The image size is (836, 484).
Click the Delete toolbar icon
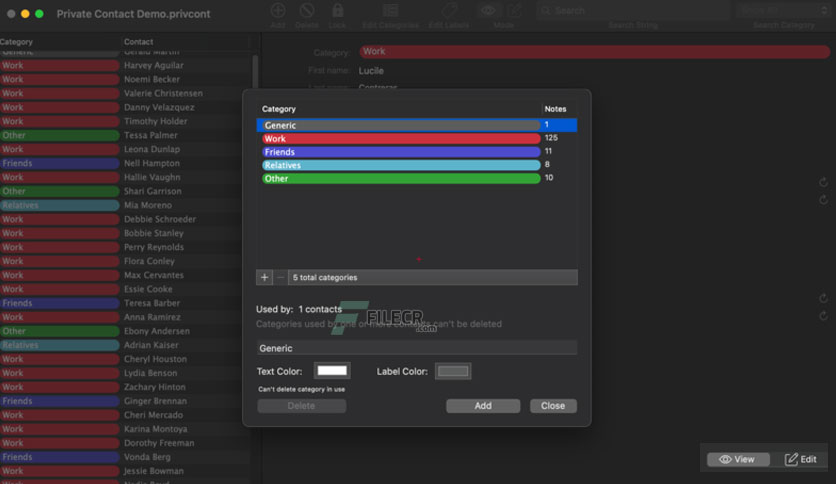point(307,10)
